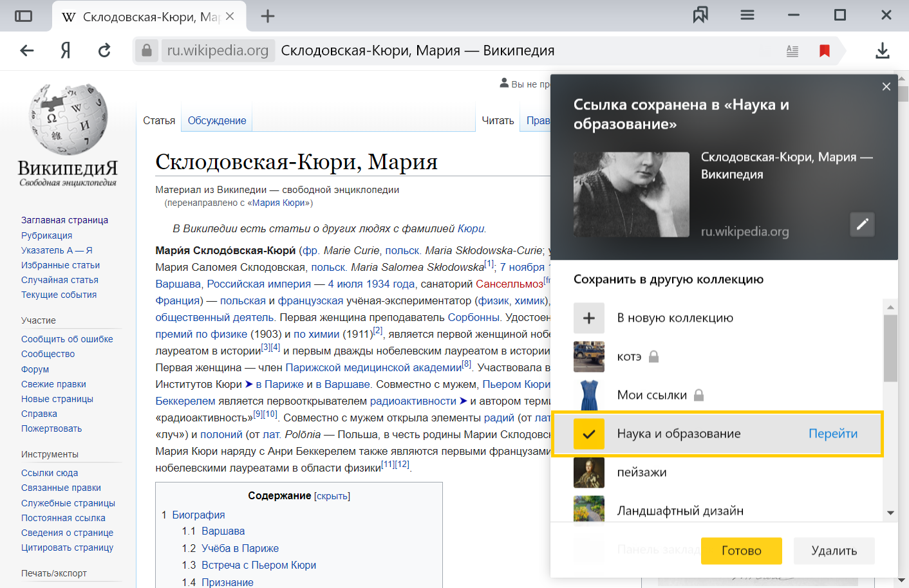Click the address bar domain ru.wikipedia.org
909x588 pixels.
click(x=218, y=50)
